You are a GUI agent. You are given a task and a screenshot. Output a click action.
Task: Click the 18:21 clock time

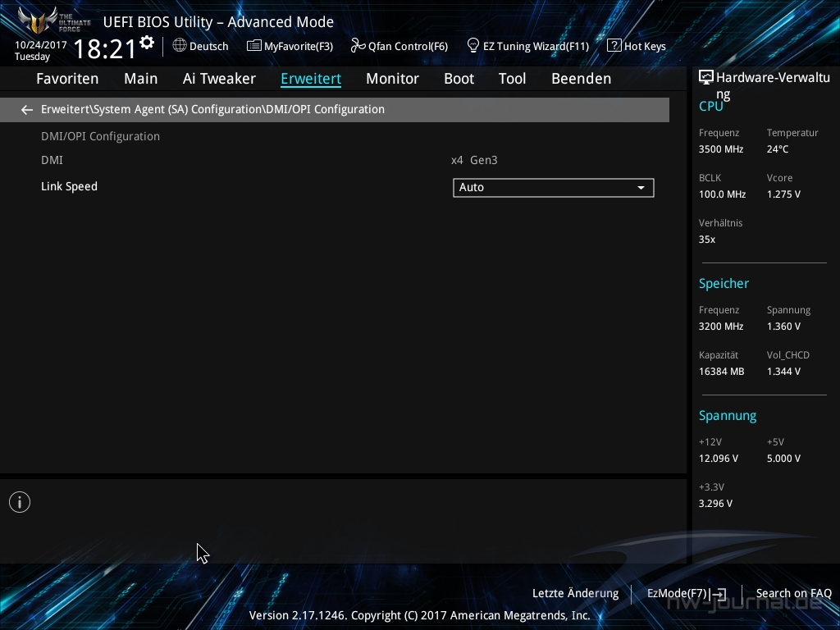105,48
